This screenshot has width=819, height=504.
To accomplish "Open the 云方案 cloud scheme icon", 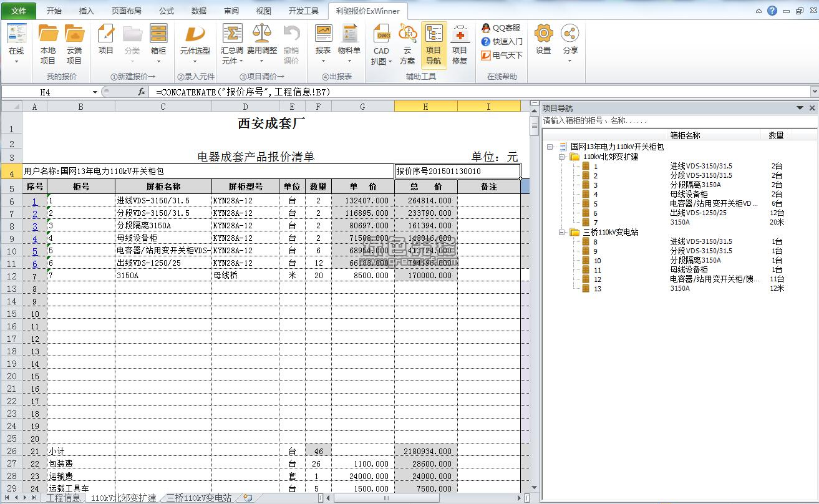I will point(407,34).
